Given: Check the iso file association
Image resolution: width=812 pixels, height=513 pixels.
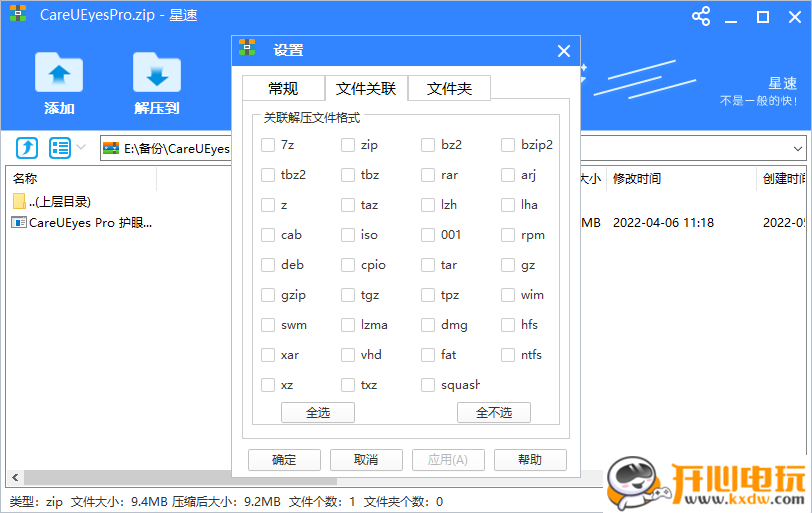Looking at the screenshot, I should pyautogui.click(x=348, y=235).
